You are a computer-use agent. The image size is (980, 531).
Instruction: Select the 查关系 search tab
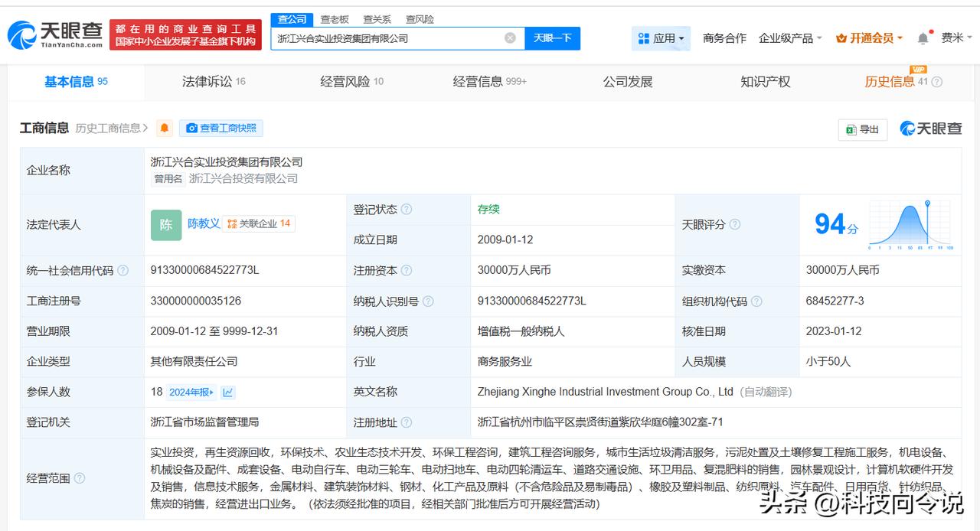coord(377,19)
